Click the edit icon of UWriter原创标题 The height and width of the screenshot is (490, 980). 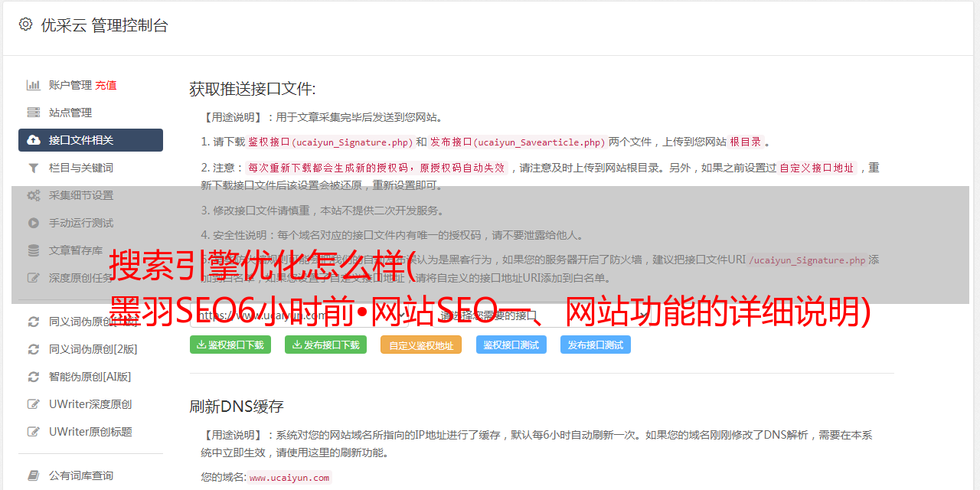pos(34,432)
